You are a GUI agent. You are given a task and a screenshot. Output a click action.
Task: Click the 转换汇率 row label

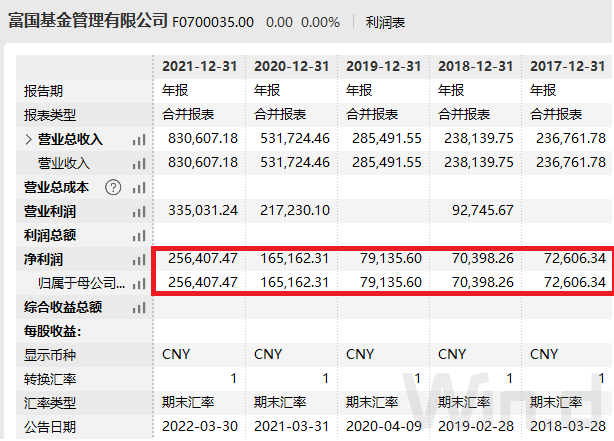50,380
